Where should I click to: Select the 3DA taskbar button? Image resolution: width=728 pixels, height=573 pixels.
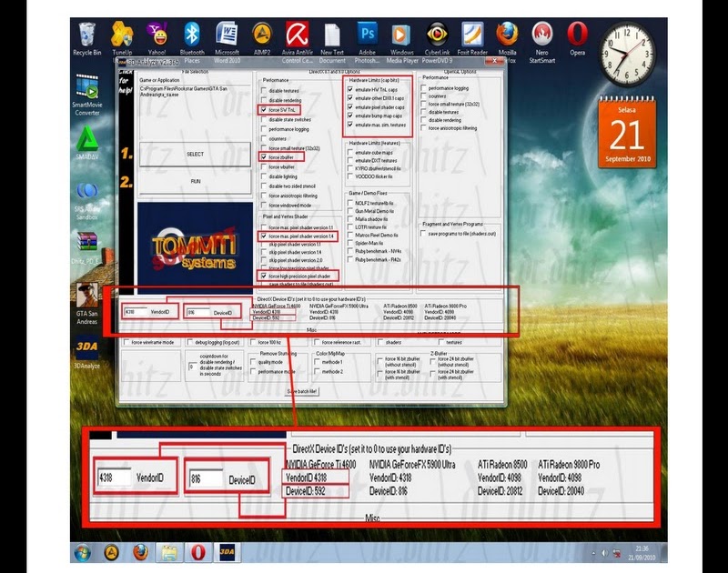(227, 552)
